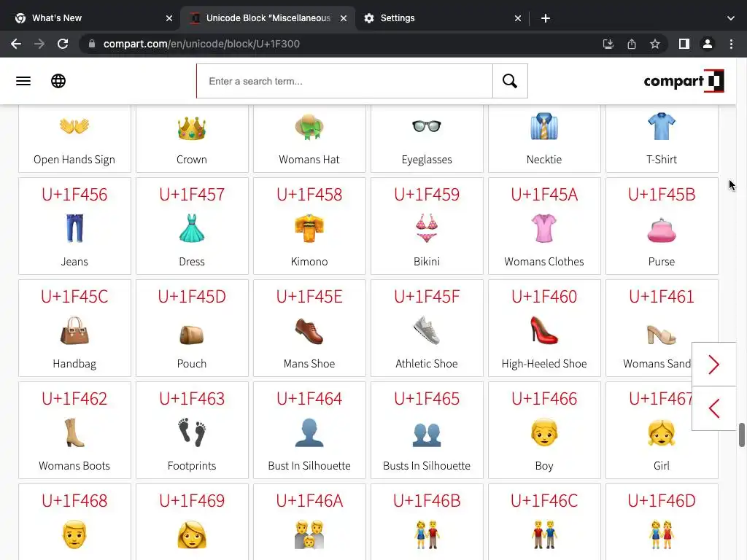The width and height of the screenshot is (747, 560).
Task: Click the U+1F456 code link
Action: pyautogui.click(x=74, y=195)
